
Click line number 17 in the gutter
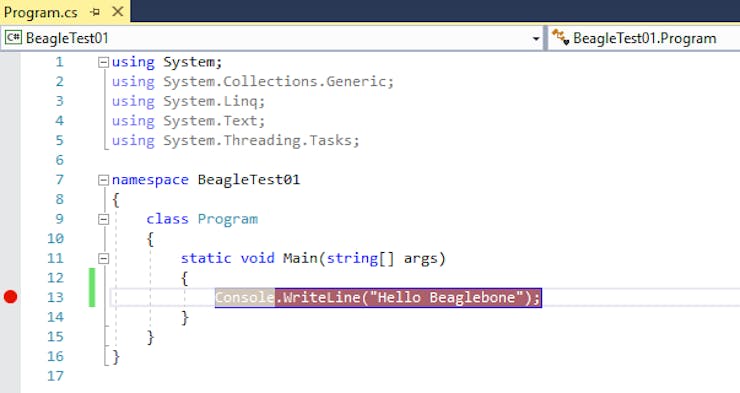tap(55, 376)
